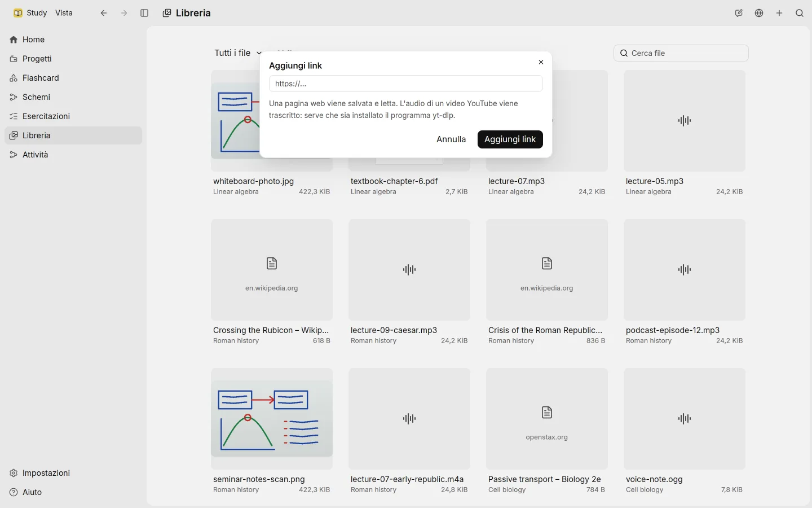Click the globe icon in top bar

pyautogui.click(x=759, y=13)
